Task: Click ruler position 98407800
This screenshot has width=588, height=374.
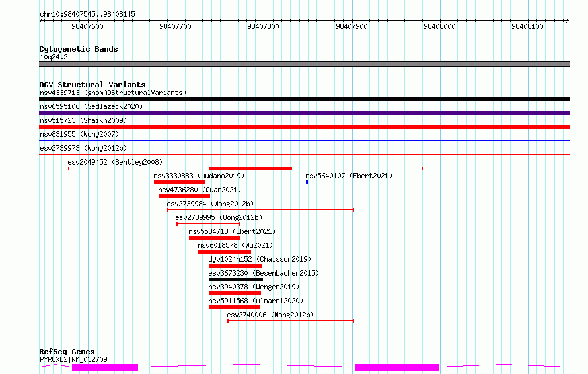Action: tap(263, 26)
